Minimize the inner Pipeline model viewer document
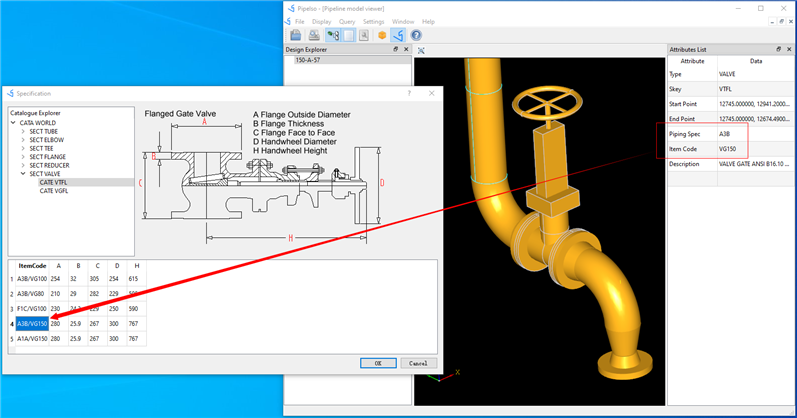 click(773, 21)
